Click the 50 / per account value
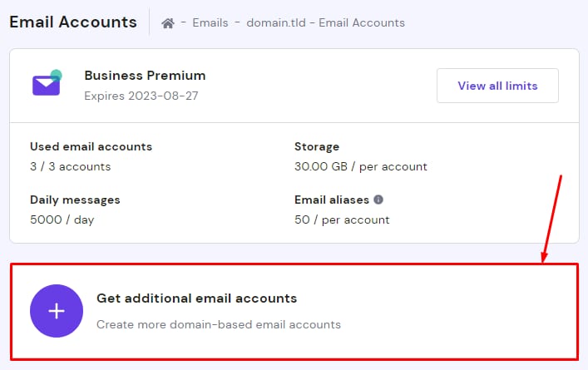 tap(342, 220)
